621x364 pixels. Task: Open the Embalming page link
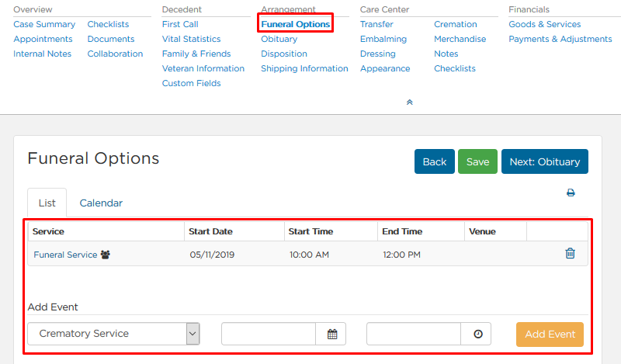click(x=383, y=39)
